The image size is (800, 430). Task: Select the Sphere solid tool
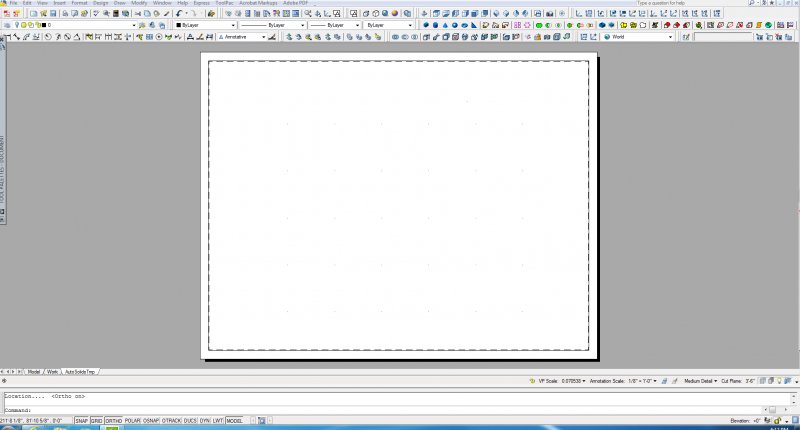[x=455, y=25]
